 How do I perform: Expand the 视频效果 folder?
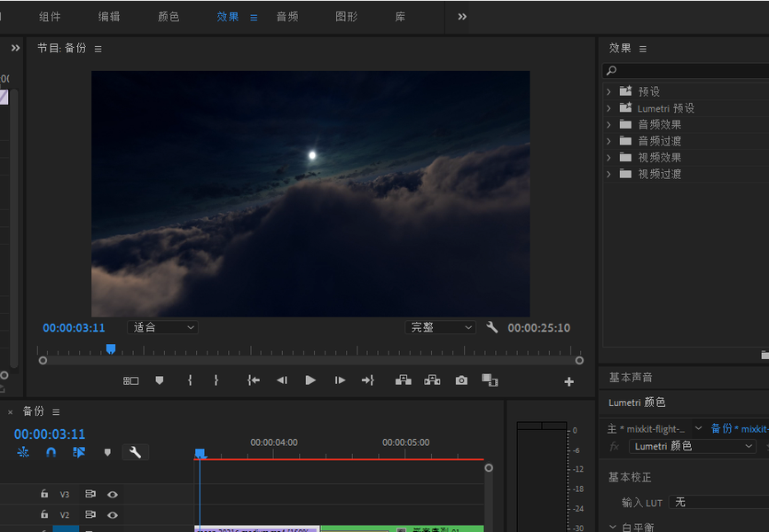click(608, 158)
